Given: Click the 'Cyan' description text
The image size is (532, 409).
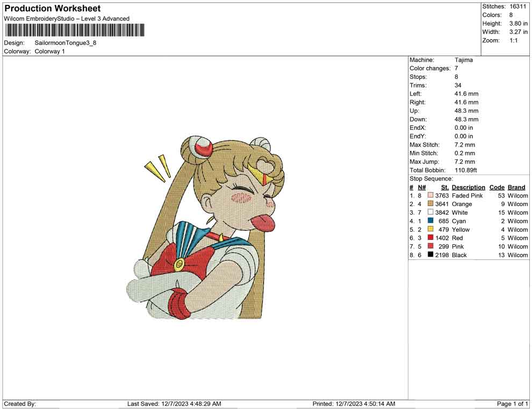Looking at the screenshot, I should (459, 221).
